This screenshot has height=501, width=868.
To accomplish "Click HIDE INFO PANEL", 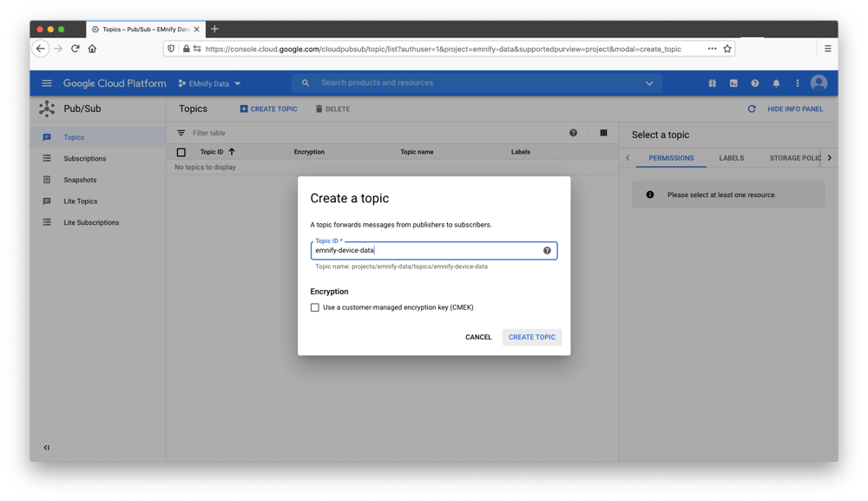I will (x=795, y=109).
